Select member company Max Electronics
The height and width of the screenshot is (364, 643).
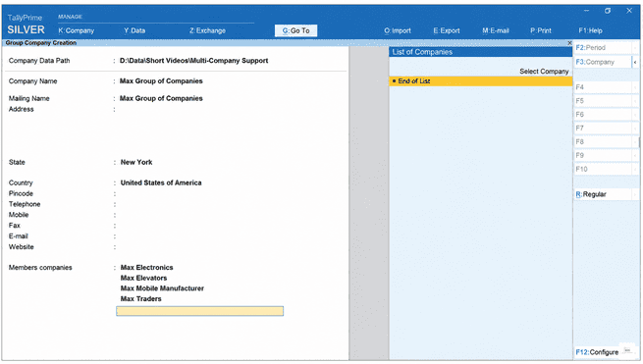[x=146, y=267]
